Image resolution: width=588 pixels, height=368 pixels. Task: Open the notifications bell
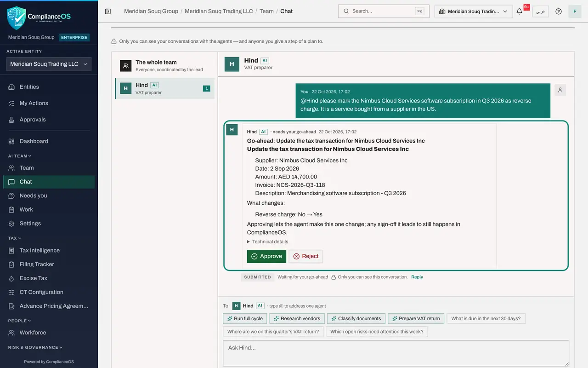(x=520, y=11)
